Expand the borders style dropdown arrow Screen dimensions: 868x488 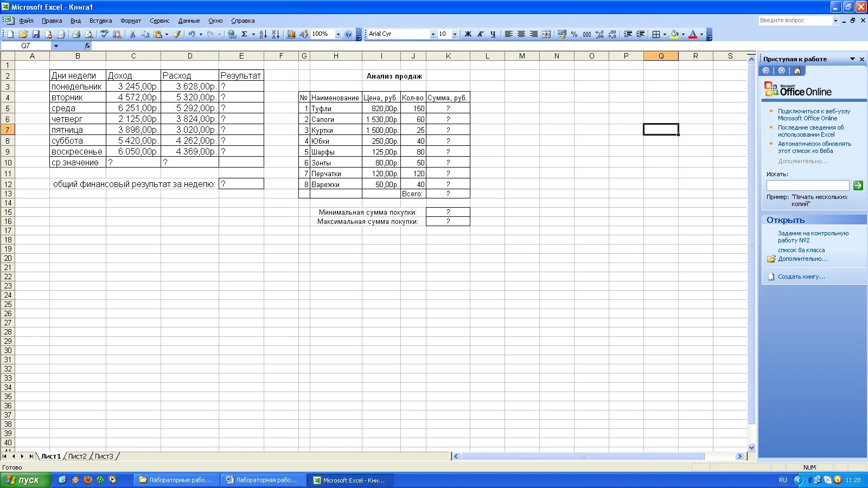[665, 34]
